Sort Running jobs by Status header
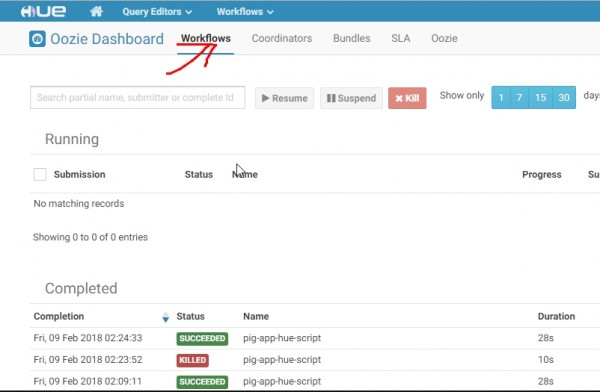The height and width of the screenshot is (392, 600). pos(199,175)
